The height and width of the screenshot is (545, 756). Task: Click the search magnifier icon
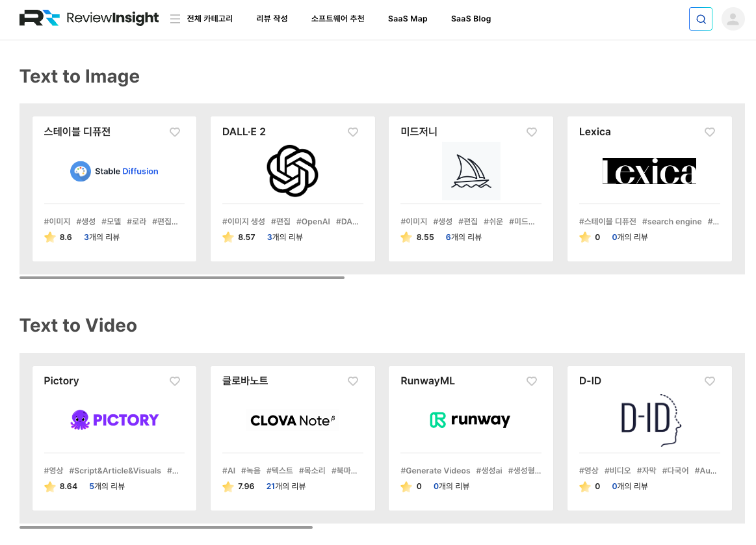700,19
